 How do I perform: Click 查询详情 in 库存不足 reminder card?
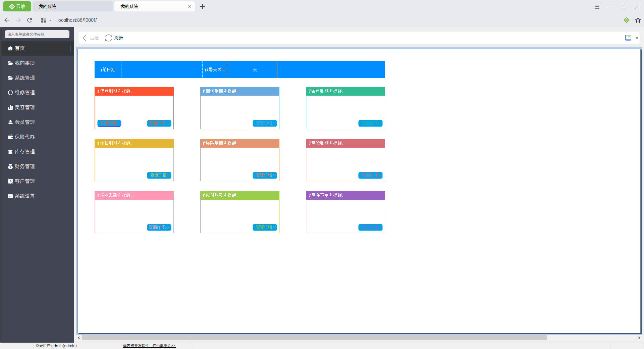click(370, 228)
